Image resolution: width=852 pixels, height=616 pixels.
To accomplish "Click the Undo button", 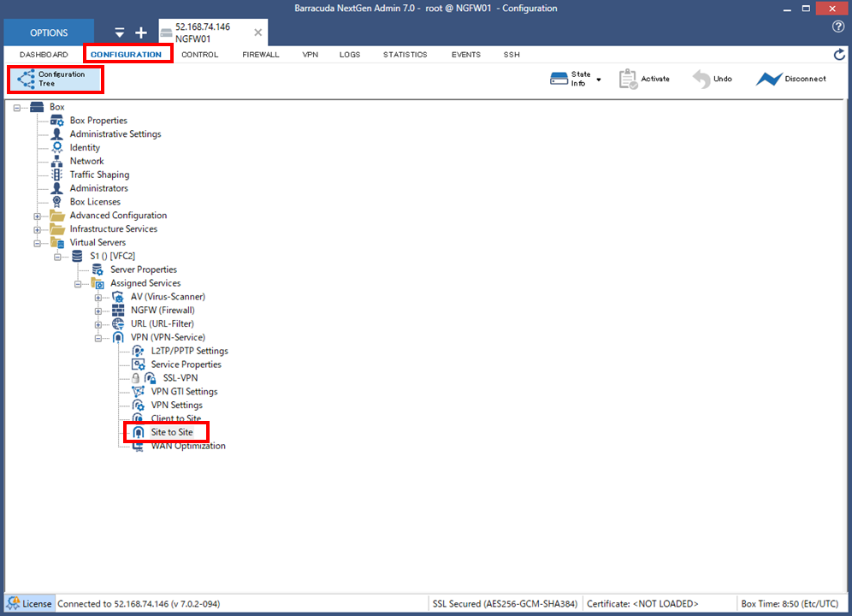I will (713, 79).
